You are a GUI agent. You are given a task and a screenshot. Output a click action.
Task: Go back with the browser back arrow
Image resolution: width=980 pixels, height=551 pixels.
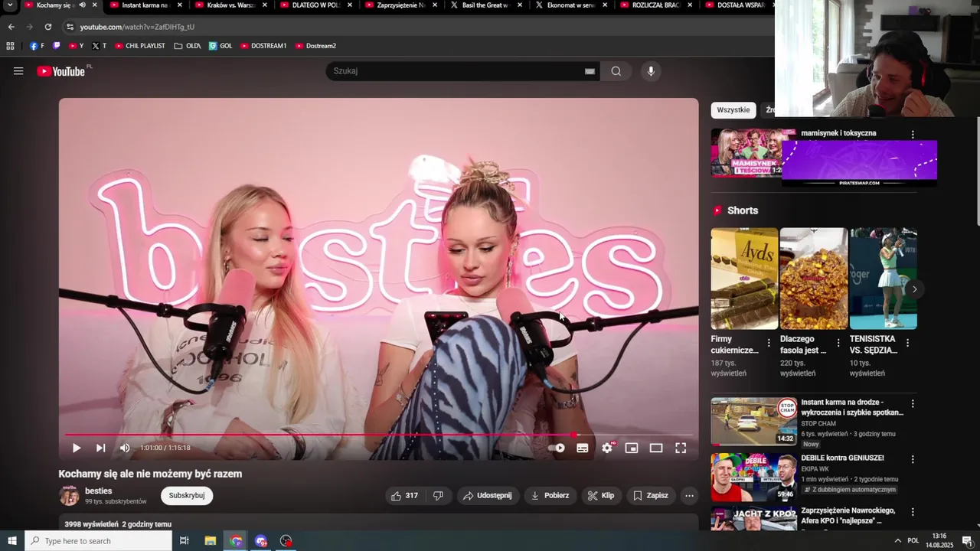pyautogui.click(x=11, y=27)
